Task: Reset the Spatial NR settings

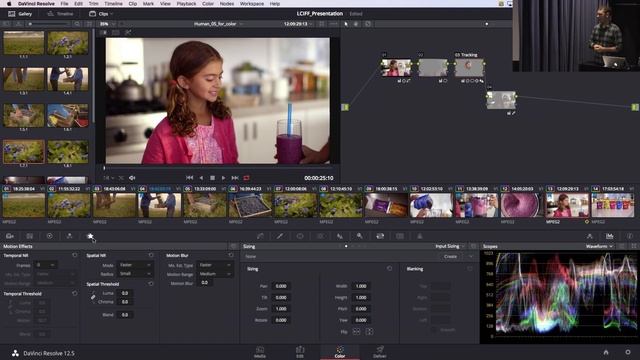Action: (151, 255)
